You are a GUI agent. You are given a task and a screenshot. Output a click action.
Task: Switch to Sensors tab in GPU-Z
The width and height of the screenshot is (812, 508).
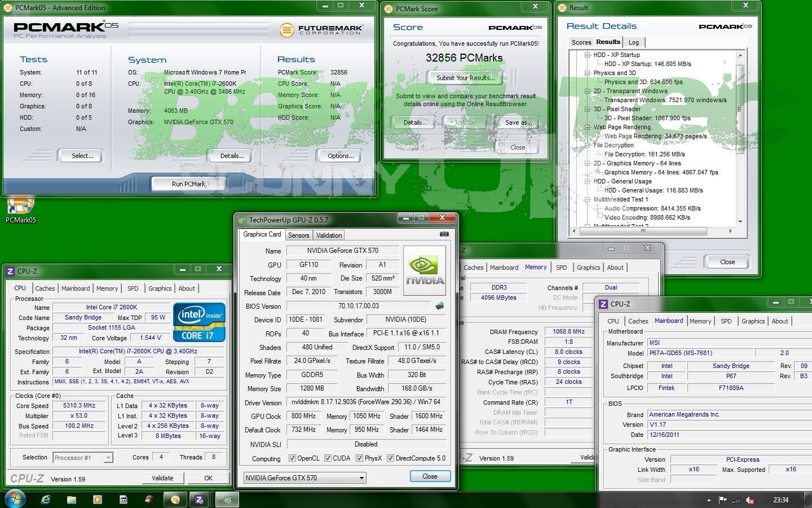pyautogui.click(x=298, y=235)
